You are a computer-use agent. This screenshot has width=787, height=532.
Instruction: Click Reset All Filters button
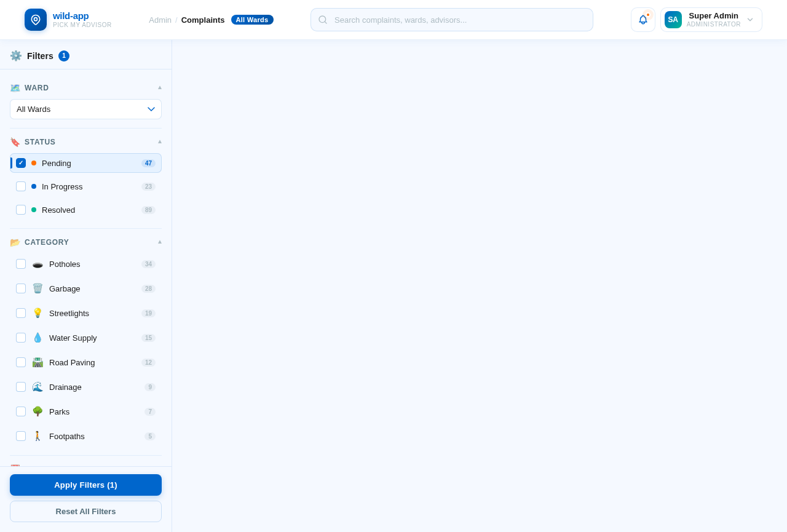pos(85,511)
